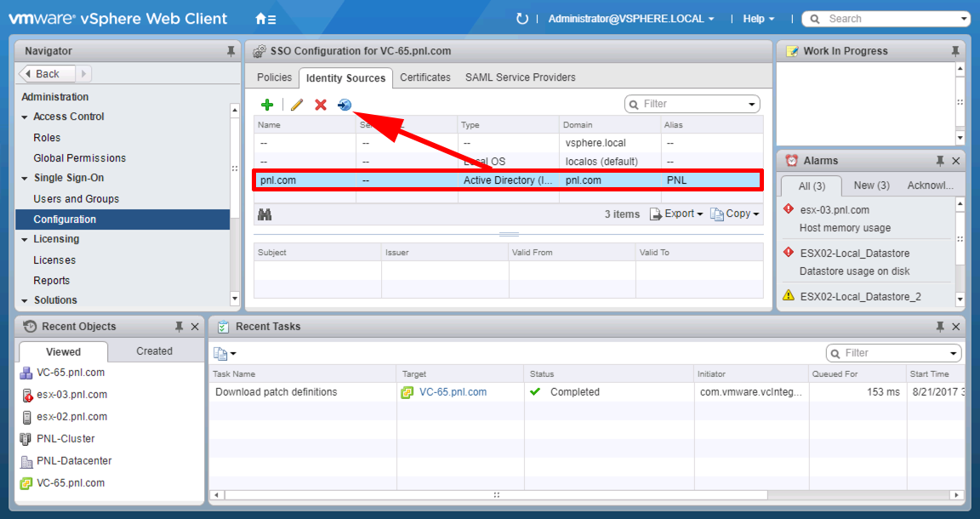
Task: Collapse the Single Sign-On tree section
Action: click(x=25, y=178)
